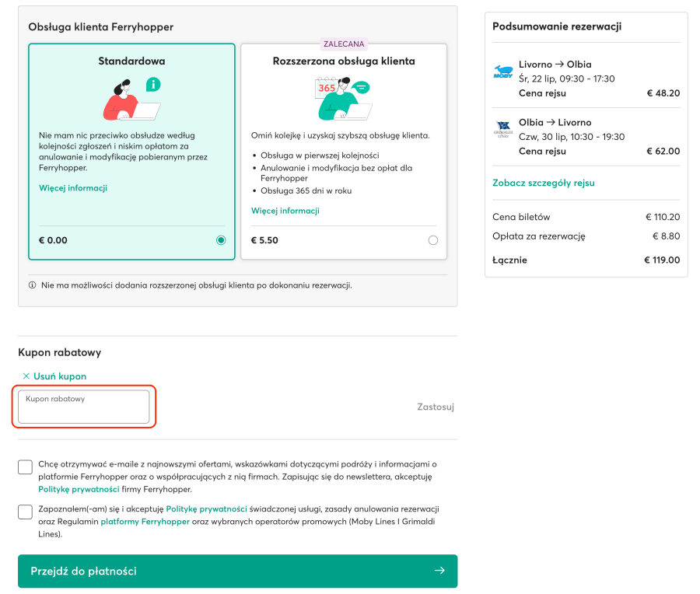The height and width of the screenshot is (594, 700).
Task: Click the Livorno → Olbia route title
Action: [555, 65]
